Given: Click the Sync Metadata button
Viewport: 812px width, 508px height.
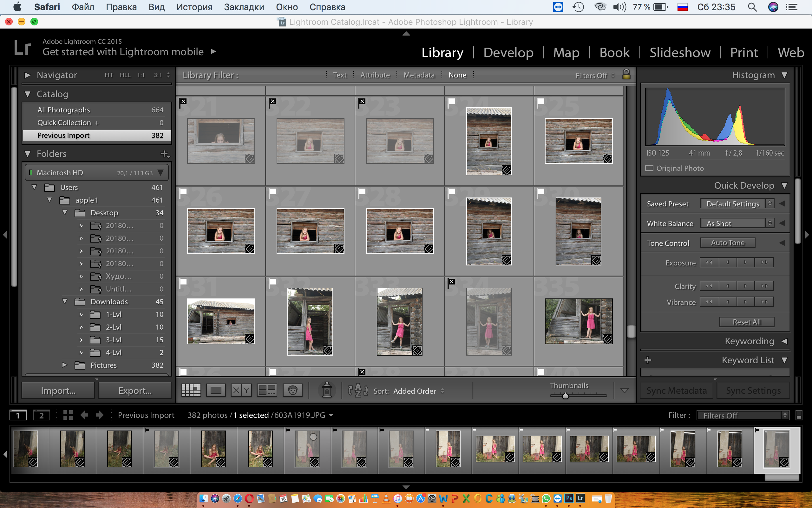Looking at the screenshot, I should pos(677,391).
